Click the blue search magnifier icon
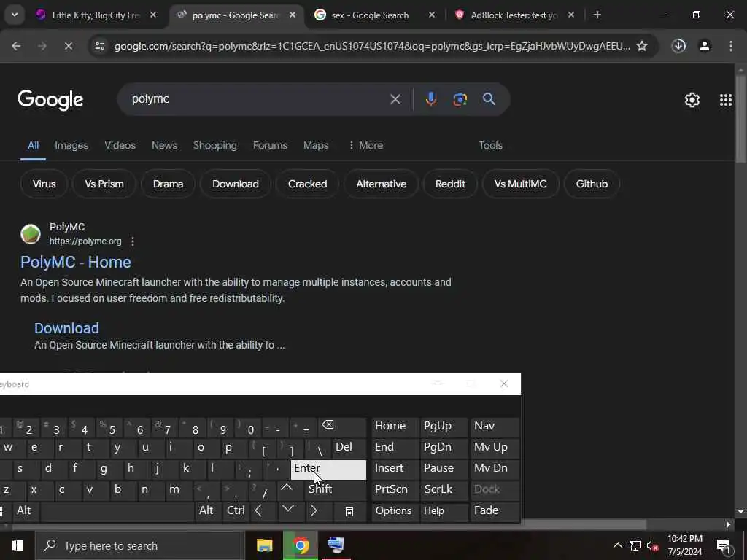This screenshot has height=560, width=747. click(489, 99)
